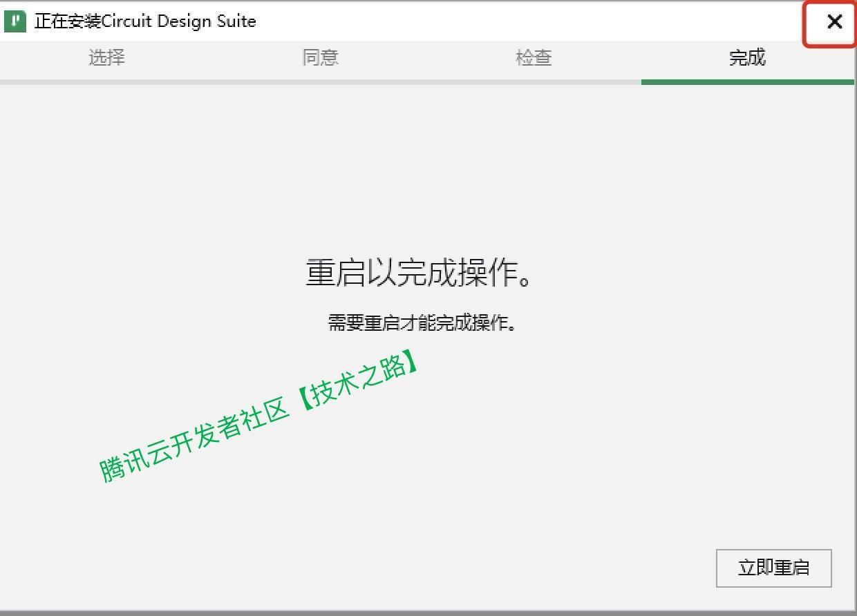Select the 完成 finish step tab
The width and height of the screenshot is (857, 616).
click(x=747, y=57)
